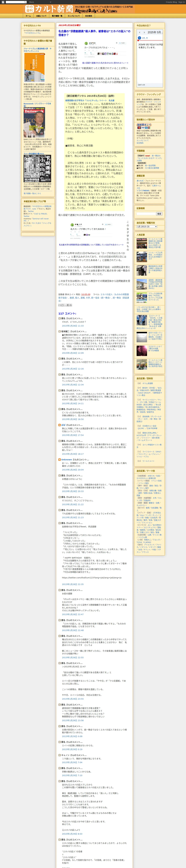This screenshot has width=186, height=868.
Task: Click the CULT & FRAUD blog link
Action: 41,214
